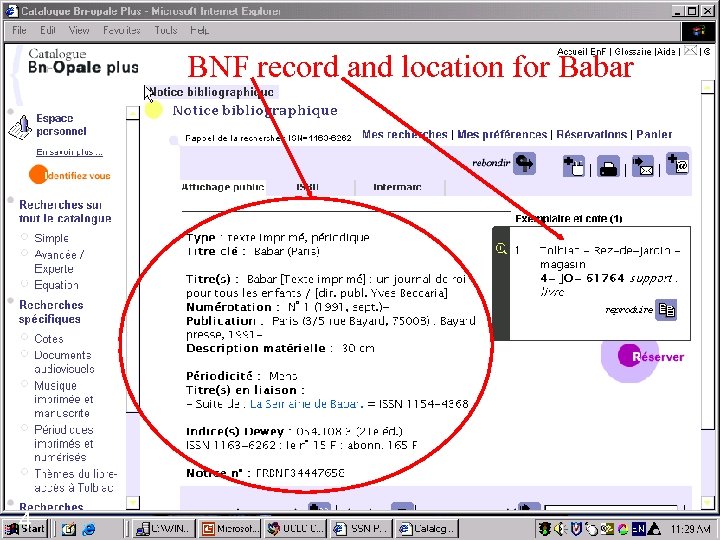The image size is (720, 540).
Task: Click the call number 4-JO-61764
Action: coord(582,278)
